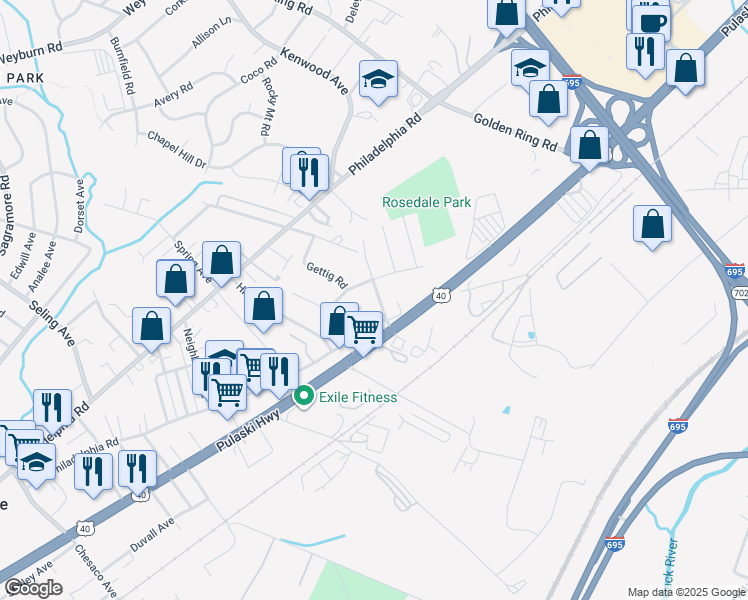748x600 pixels.
Task: Click the coffee cup cafe marker
Action: (652, 21)
